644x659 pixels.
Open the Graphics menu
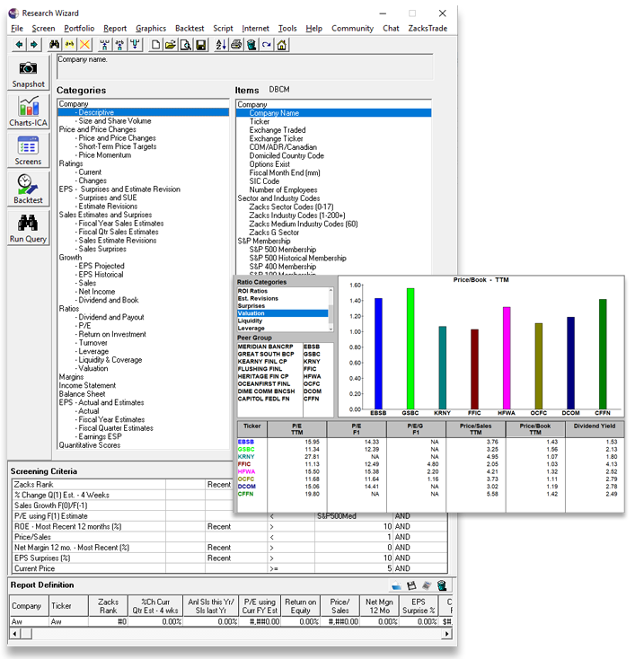(x=151, y=29)
